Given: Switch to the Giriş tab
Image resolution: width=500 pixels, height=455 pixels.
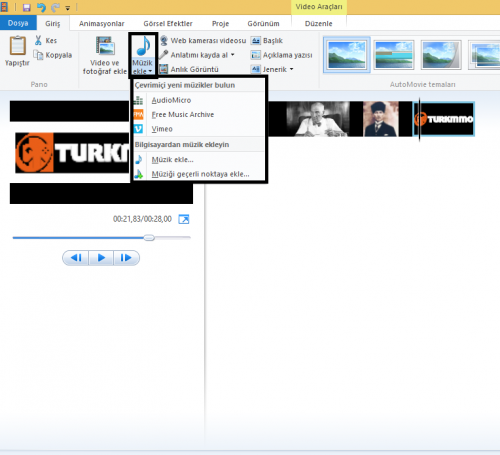Looking at the screenshot, I should click(53, 23).
